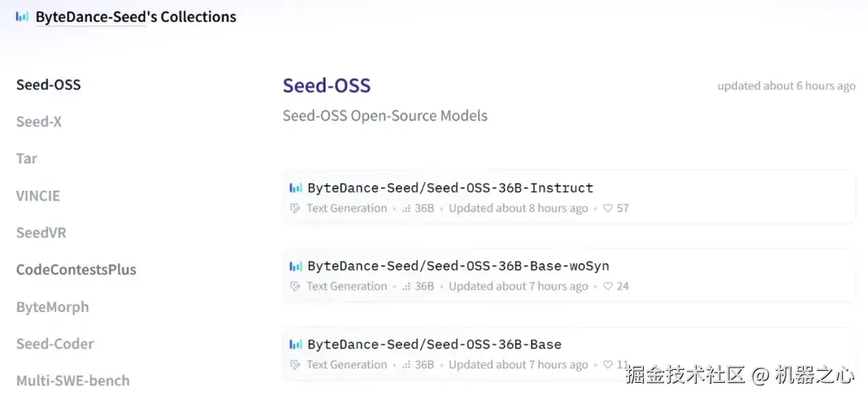Select the Seed-OSS collection in sidebar
This screenshot has height=399, width=868.
click(48, 84)
